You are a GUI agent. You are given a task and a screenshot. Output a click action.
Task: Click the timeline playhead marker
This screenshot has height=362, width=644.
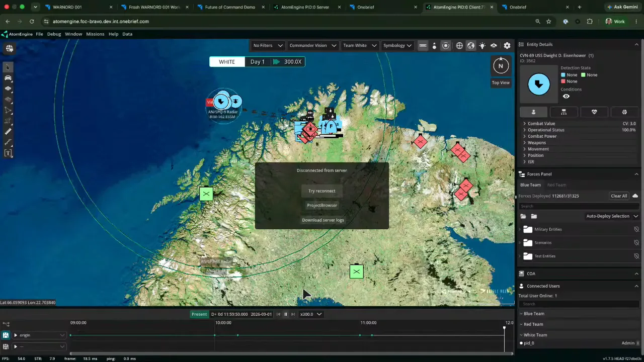tap(504, 328)
